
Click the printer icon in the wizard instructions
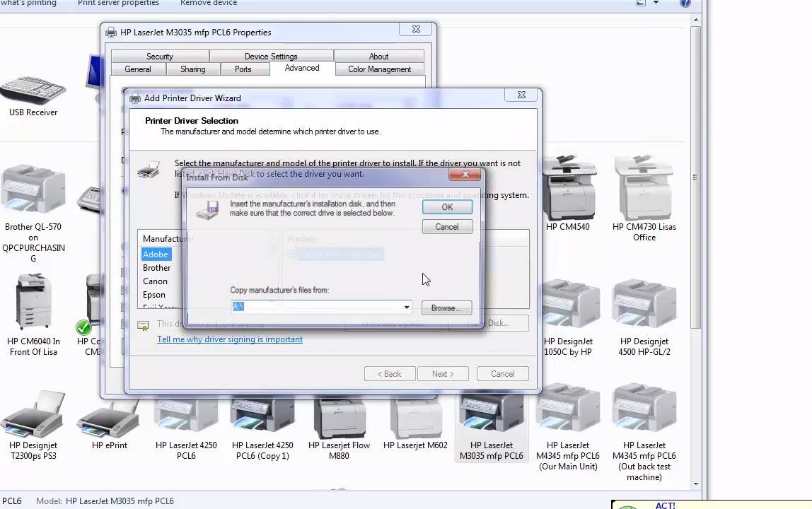149,170
